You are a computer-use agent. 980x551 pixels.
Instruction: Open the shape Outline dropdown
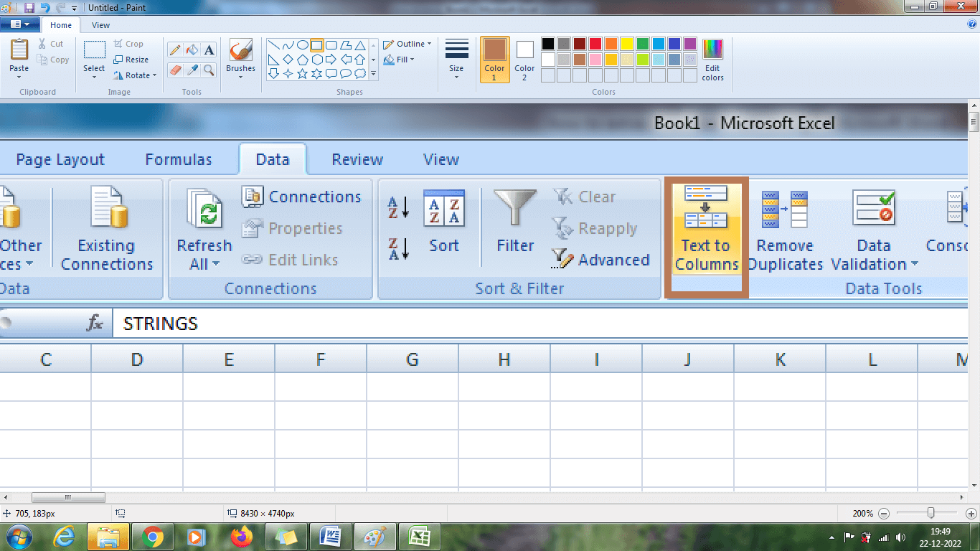pyautogui.click(x=407, y=44)
